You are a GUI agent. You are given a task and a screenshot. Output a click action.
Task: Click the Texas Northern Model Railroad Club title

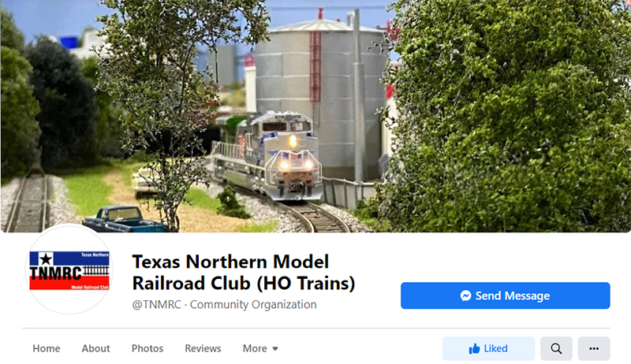pyautogui.click(x=244, y=273)
